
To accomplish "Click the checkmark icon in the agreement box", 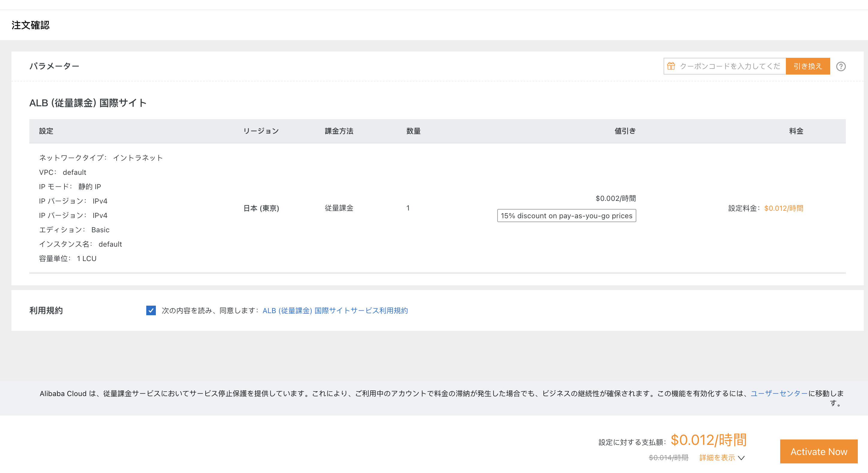I will pyautogui.click(x=152, y=310).
